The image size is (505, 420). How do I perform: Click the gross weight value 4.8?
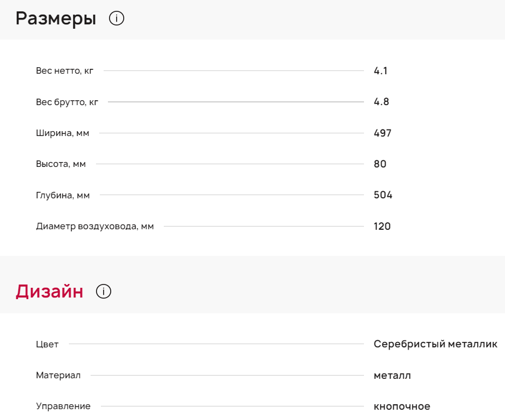(x=381, y=102)
